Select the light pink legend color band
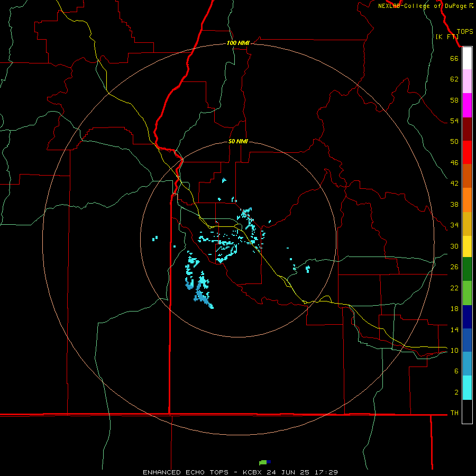Image resolution: width=476 pixels, height=476 pixels. click(x=467, y=81)
